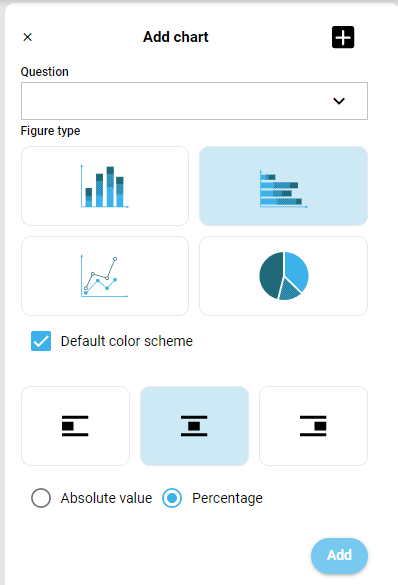The width and height of the screenshot is (398, 585).
Task: Select the horizontal stacked bar chart type
Action: pyautogui.click(x=283, y=186)
